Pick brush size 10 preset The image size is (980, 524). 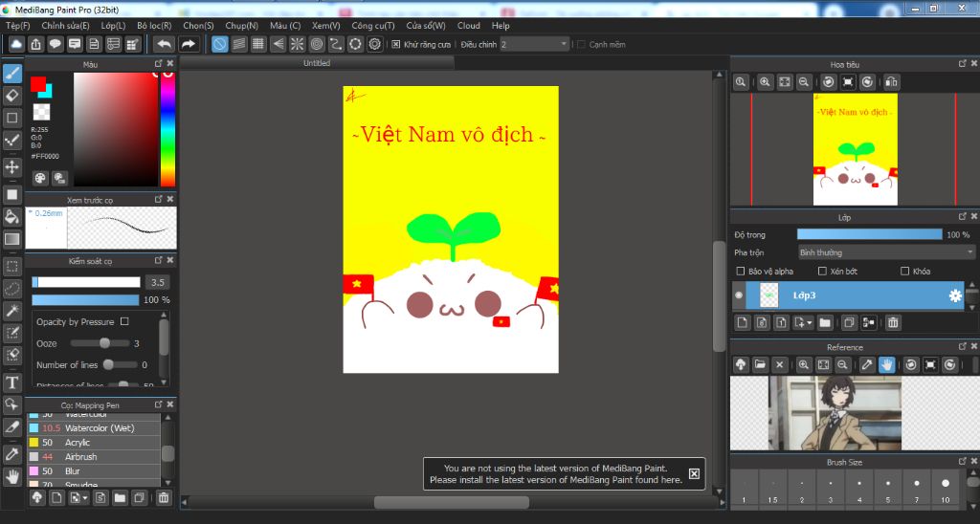click(x=945, y=489)
